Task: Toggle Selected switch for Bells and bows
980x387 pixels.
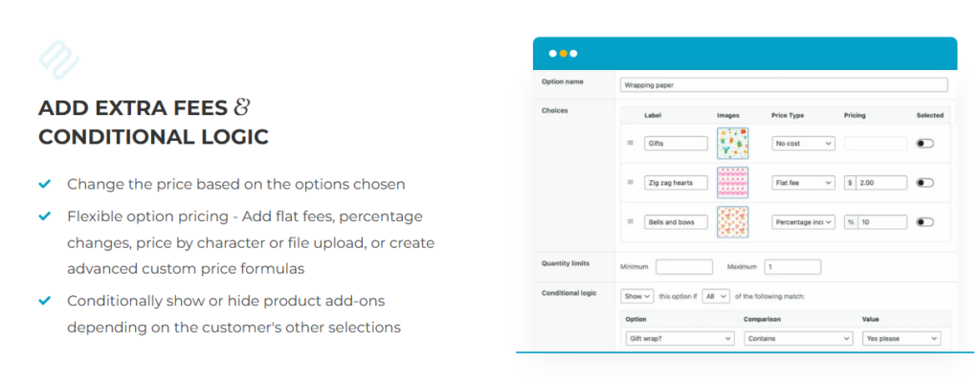Action: click(x=925, y=222)
